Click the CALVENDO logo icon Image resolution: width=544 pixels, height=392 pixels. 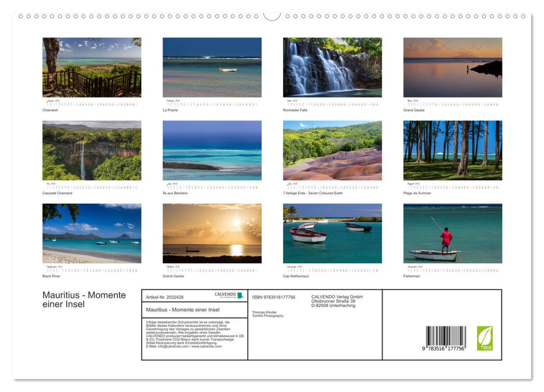[x=226, y=293]
